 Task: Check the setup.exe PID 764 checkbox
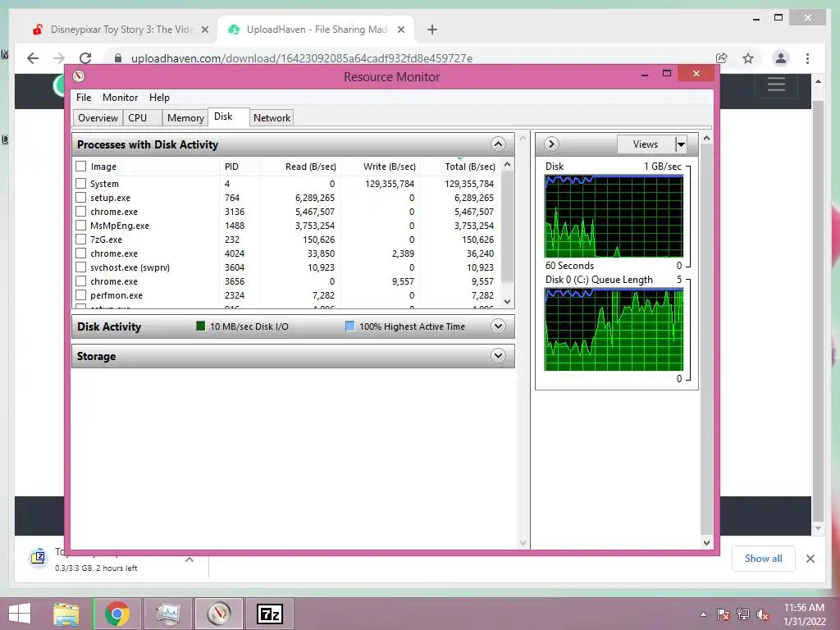[81, 197]
